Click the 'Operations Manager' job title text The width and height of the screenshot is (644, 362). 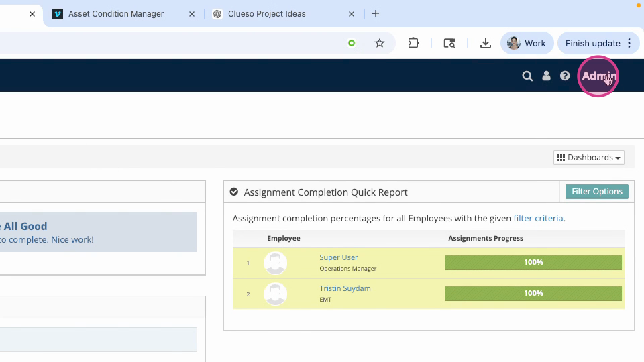coord(348,269)
